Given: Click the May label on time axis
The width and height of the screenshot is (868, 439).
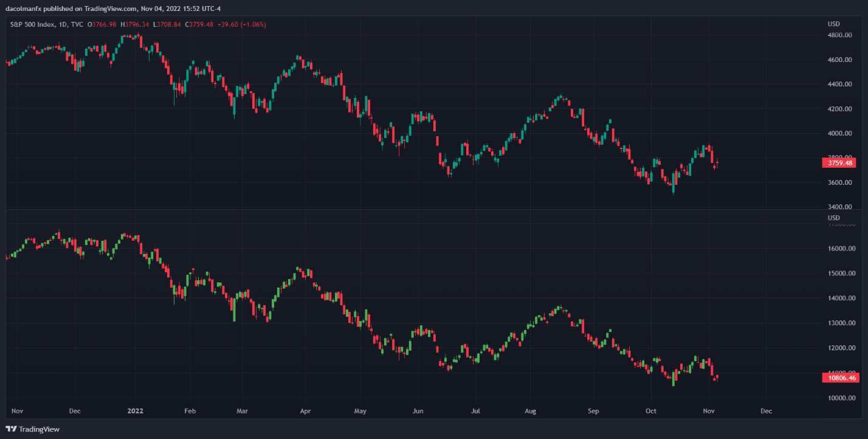Looking at the screenshot, I should coord(360,411).
